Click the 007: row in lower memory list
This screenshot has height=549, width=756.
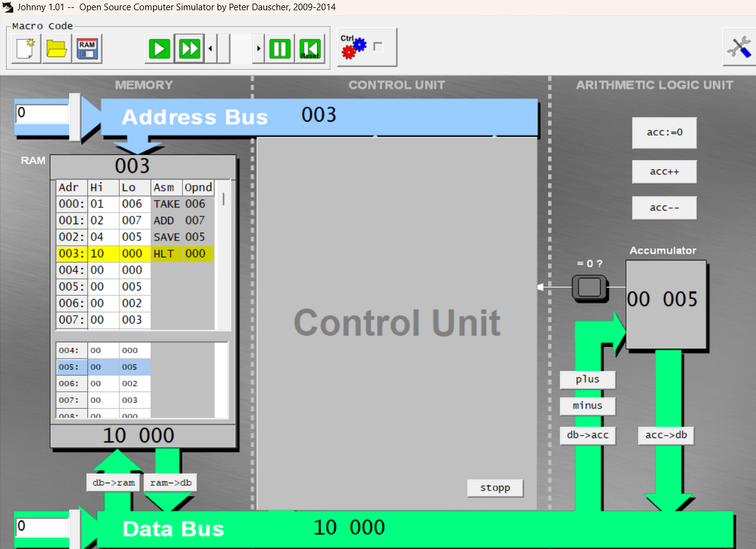pyautogui.click(x=103, y=400)
